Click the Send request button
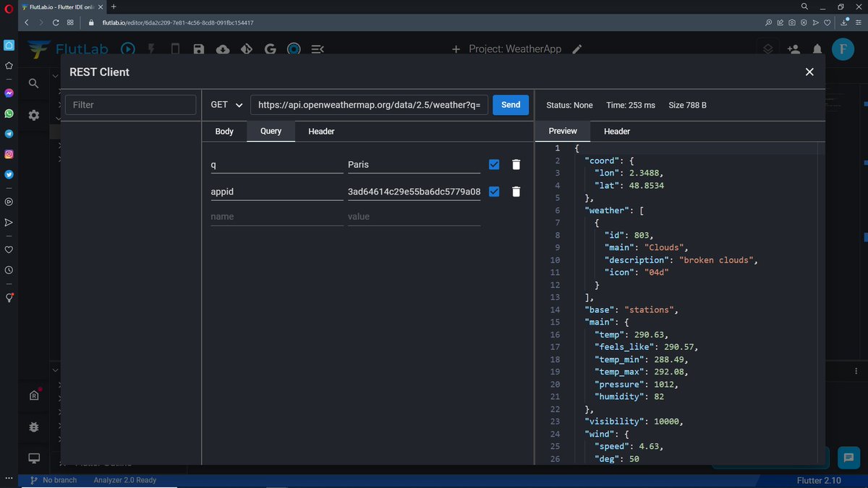This screenshot has width=868, height=488. click(x=511, y=105)
